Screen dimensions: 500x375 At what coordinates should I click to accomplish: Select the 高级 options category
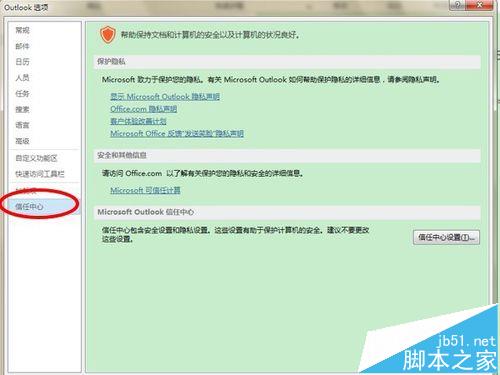point(22,141)
